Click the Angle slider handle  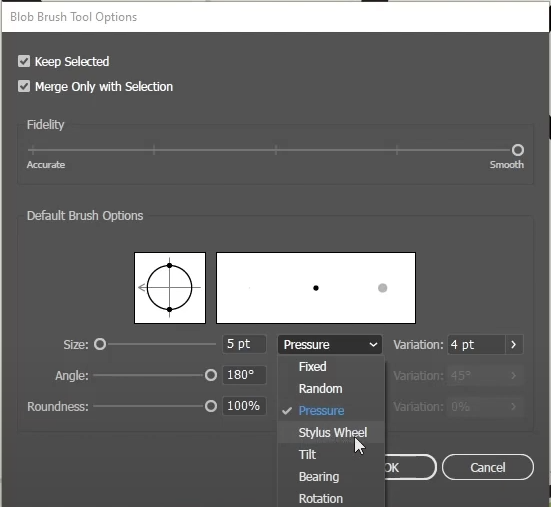(x=210, y=375)
